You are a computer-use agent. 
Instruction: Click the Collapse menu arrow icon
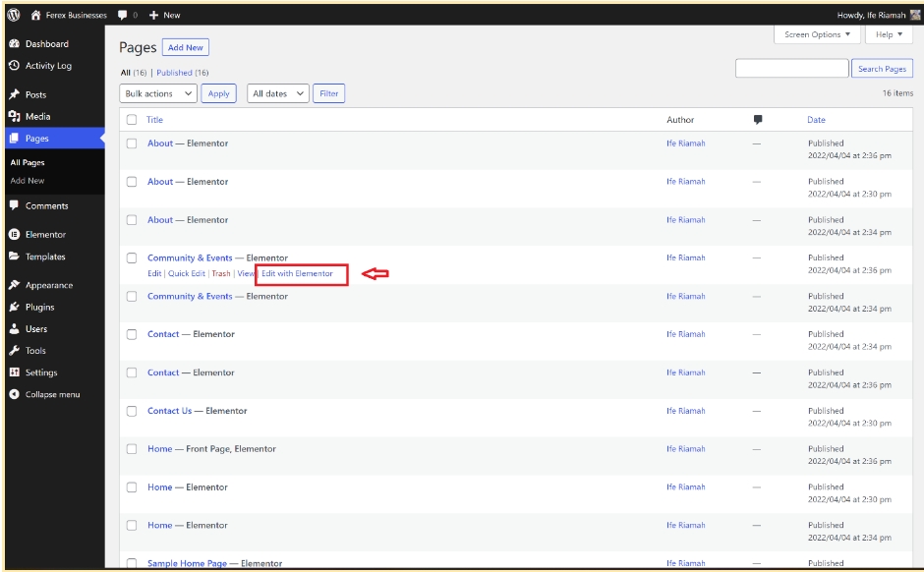point(14,395)
